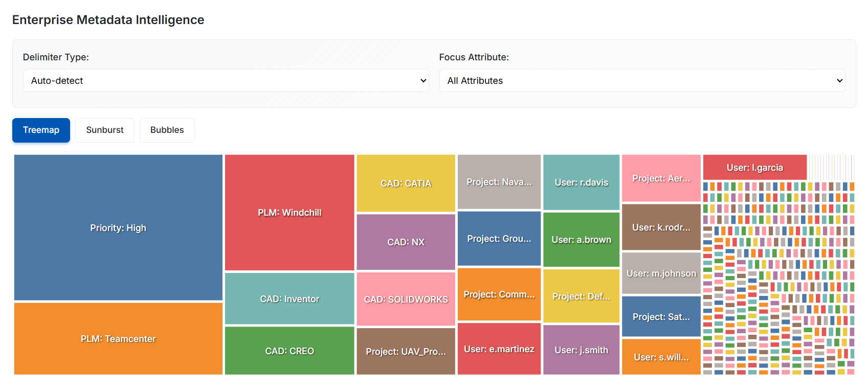Select the User: s.will... tile
Viewport: 868px width, 391px height.
pyautogui.click(x=661, y=357)
